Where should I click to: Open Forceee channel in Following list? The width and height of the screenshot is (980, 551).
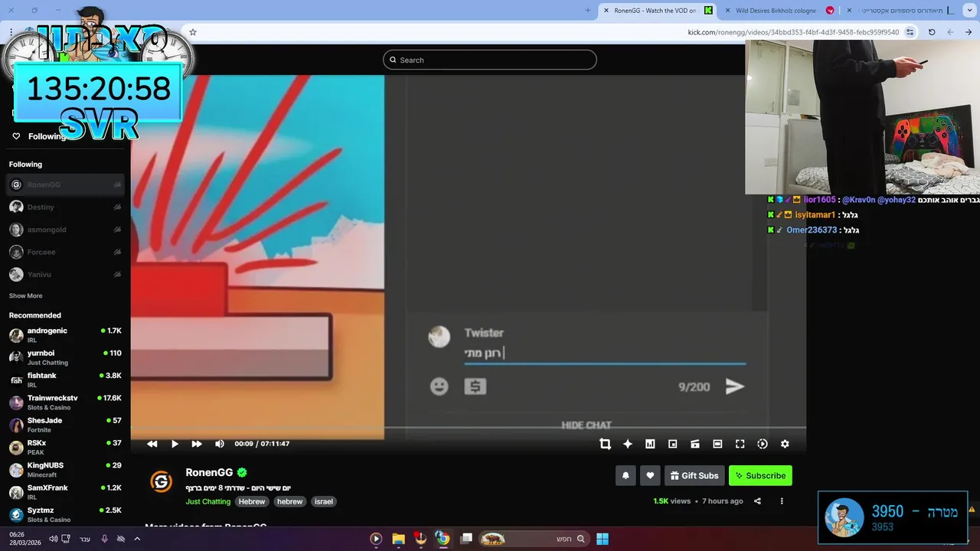coord(65,252)
